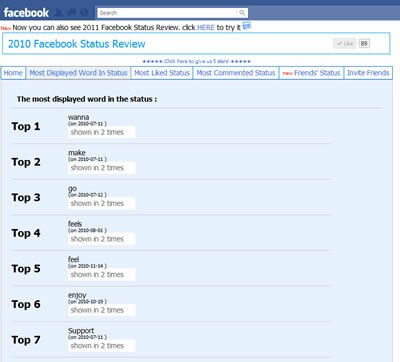Screen dimensions: 400x362
Task: Click the 'Top 4' rank label
Action: 26,233
